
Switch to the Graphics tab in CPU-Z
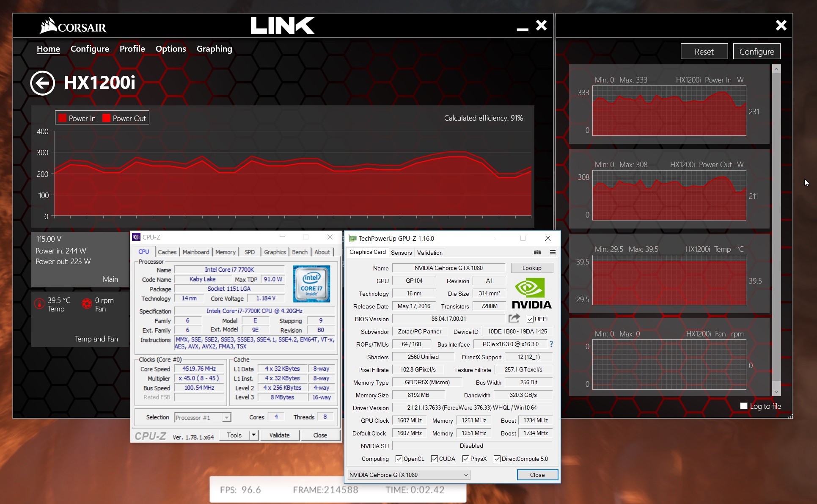tap(275, 252)
